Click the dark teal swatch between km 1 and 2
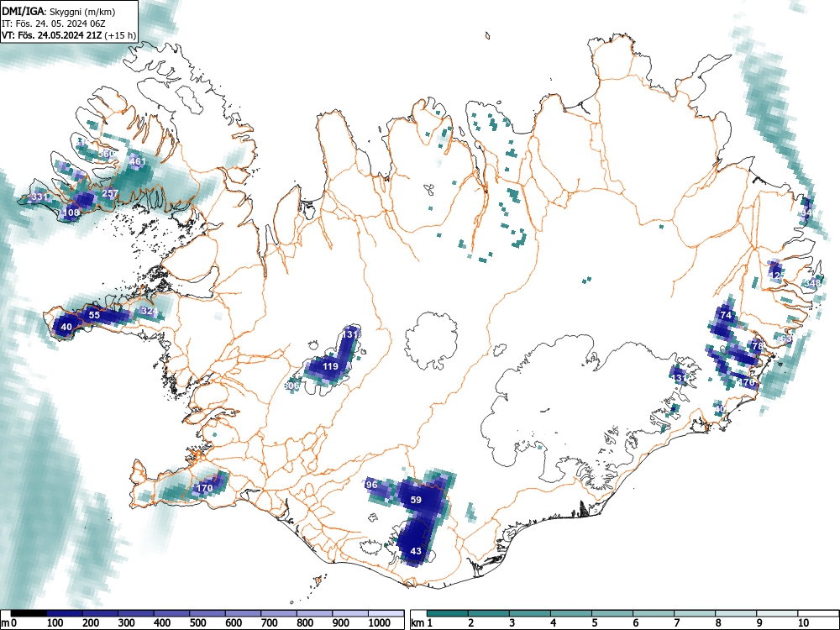Viewport: 840px width, 630px height. 448,613
